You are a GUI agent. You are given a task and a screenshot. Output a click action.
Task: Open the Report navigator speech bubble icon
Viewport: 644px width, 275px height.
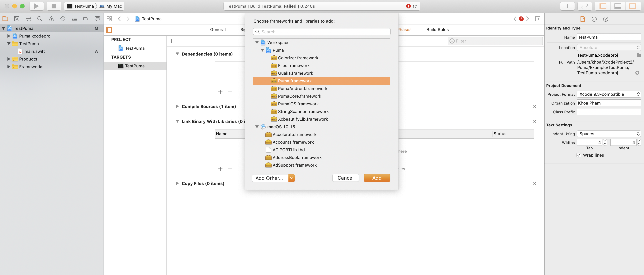tap(97, 19)
